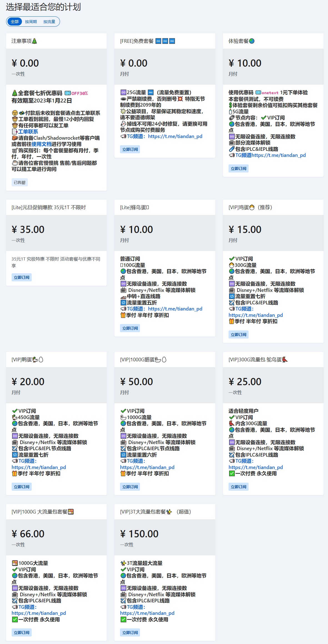Click the OFF30% coupon ticket icon

[x=68, y=93]
